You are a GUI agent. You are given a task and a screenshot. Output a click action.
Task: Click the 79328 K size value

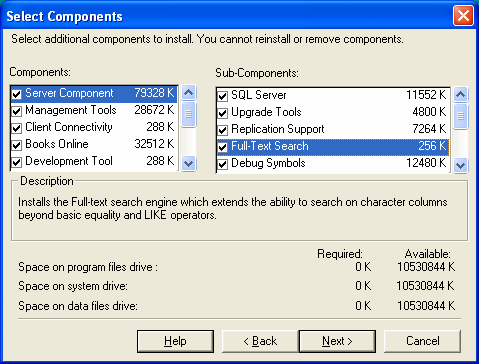coord(154,93)
